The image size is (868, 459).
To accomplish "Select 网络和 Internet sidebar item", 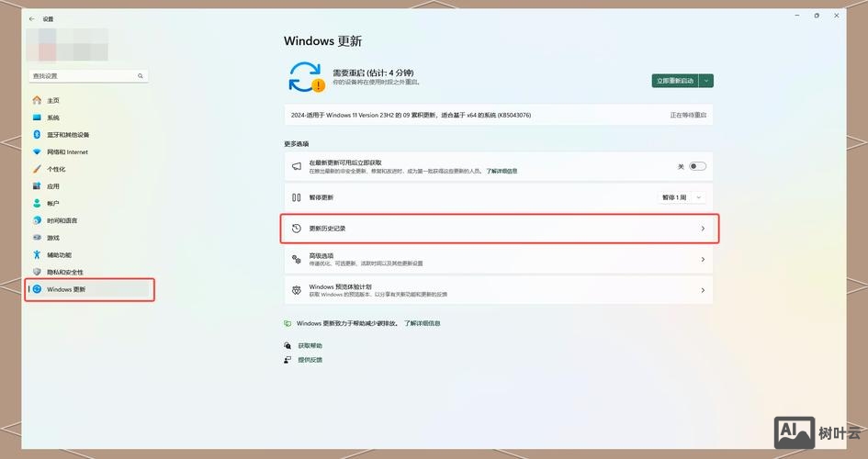I will [x=88, y=151].
